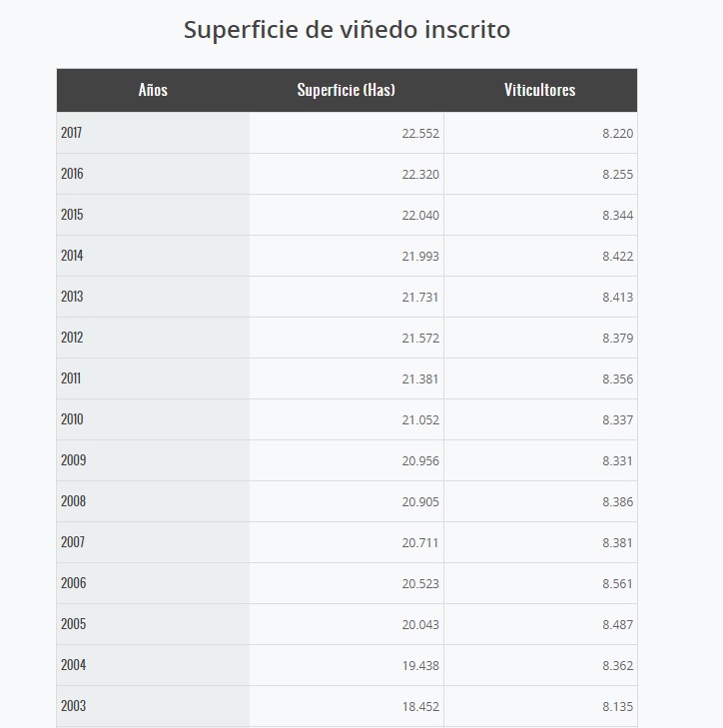
Task: Select the 2003 year row label
Action: click(x=72, y=706)
